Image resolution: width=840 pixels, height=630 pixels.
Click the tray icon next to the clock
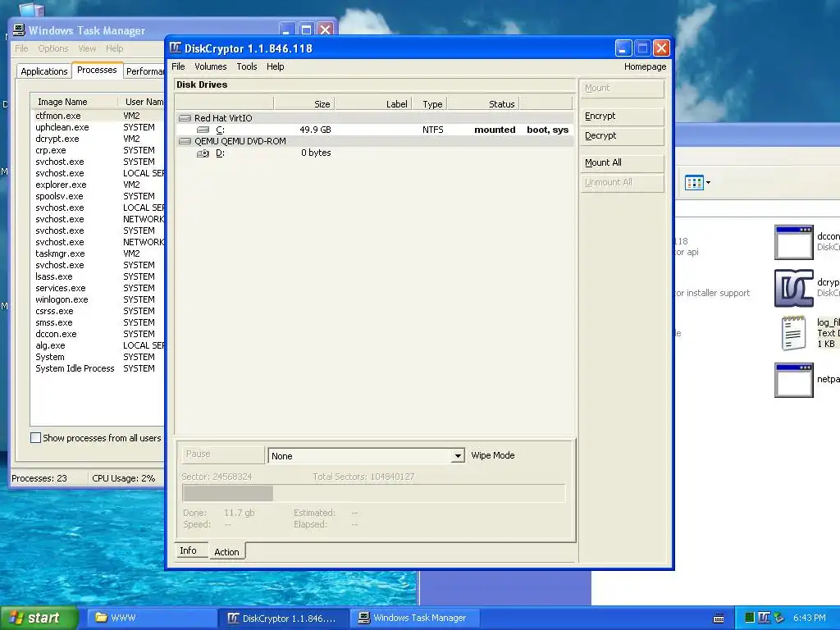pos(779,618)
